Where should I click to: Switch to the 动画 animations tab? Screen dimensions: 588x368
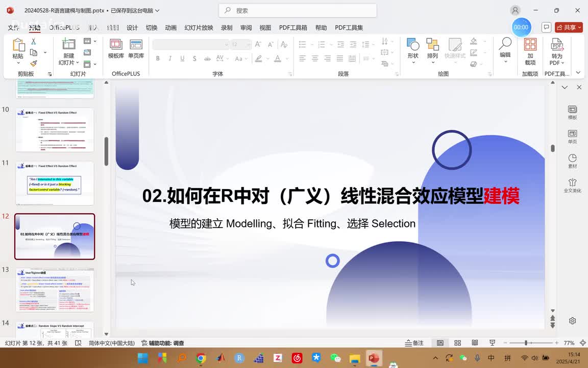click(x=170, y=28)
